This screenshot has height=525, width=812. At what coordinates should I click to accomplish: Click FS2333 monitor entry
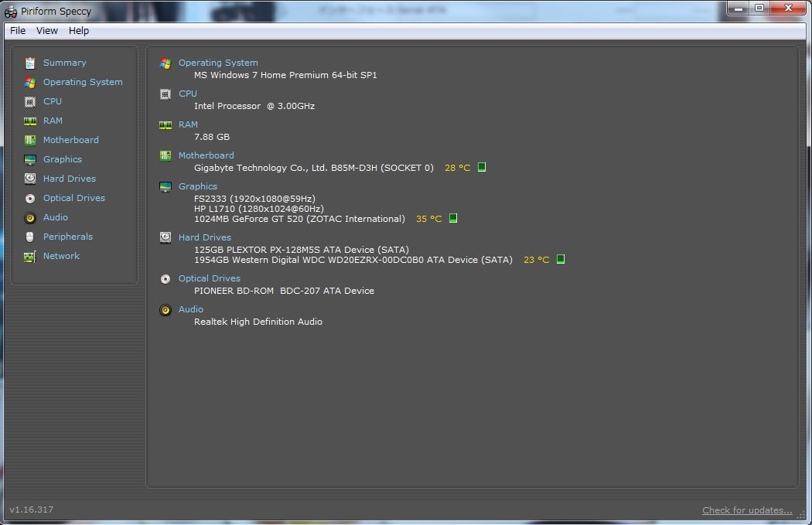tap(254, 198)
